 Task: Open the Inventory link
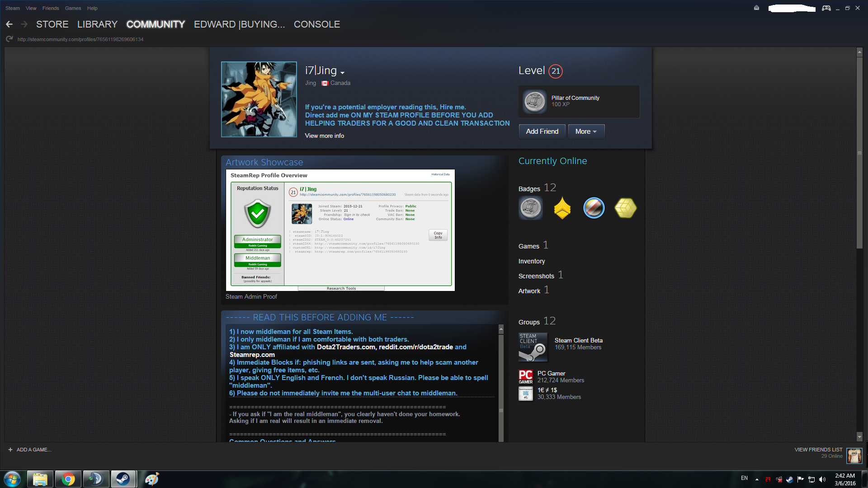point(531,261)
